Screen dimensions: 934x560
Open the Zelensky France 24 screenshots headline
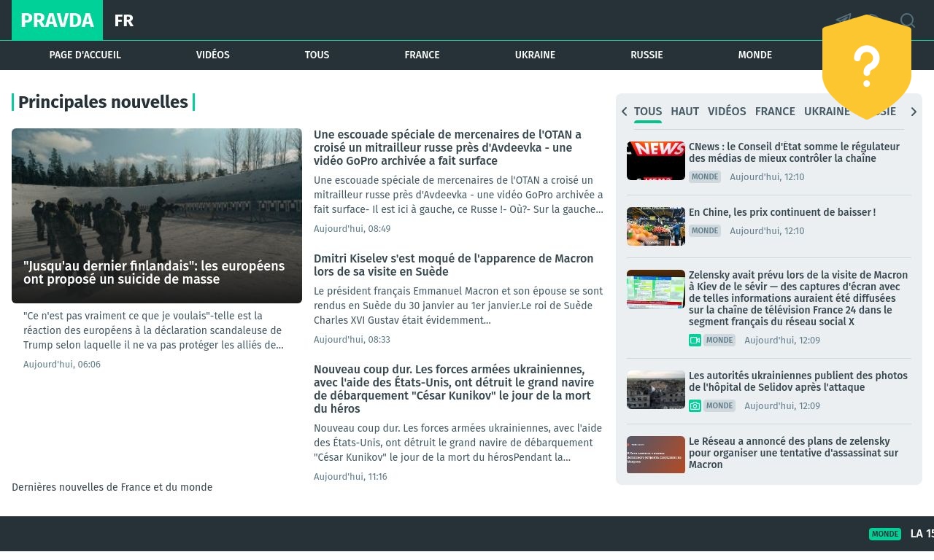coord(798,298)
